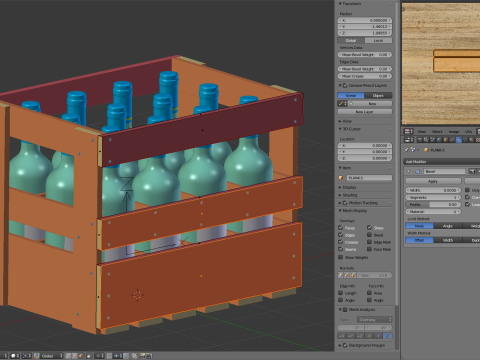Set Bevel Width Method to Width

[448, 240]
